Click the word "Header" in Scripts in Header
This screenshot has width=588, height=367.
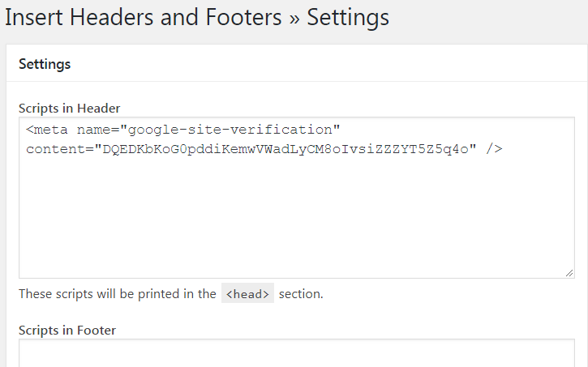(x=100, y=108)
